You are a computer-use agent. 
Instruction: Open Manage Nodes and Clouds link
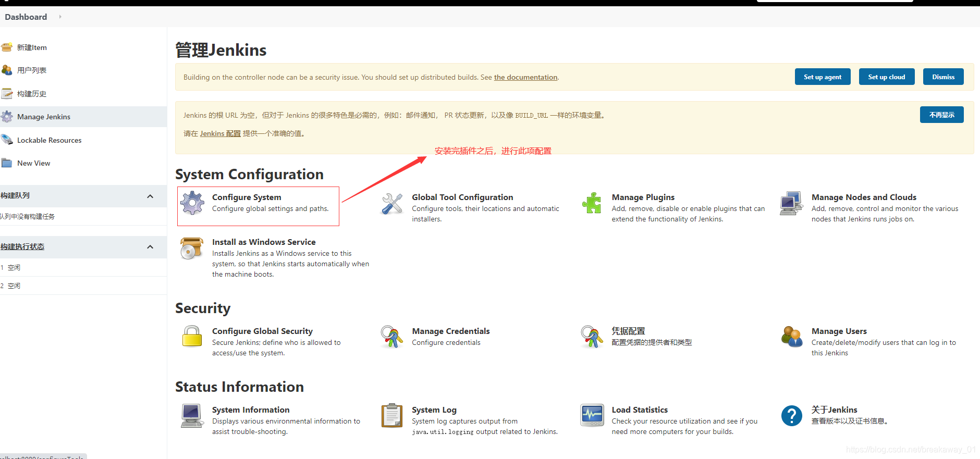tap(864, 197)
